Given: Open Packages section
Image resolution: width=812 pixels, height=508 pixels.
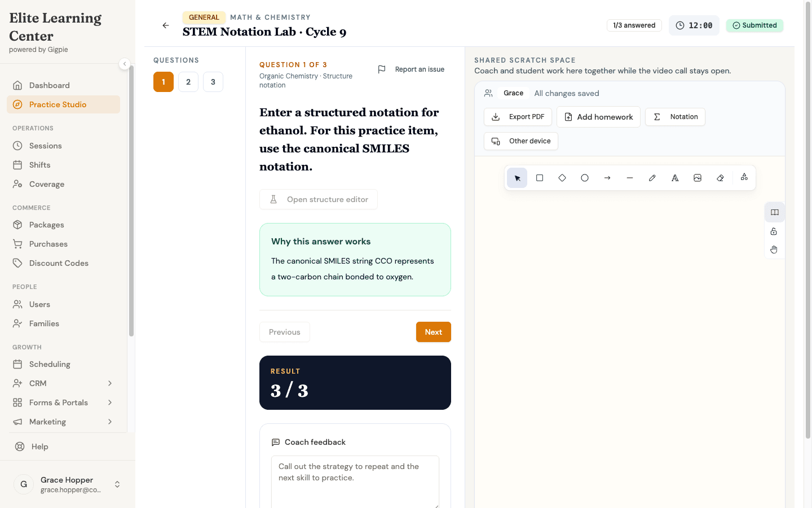Looking at the screenshot, I should pos(63,225).
